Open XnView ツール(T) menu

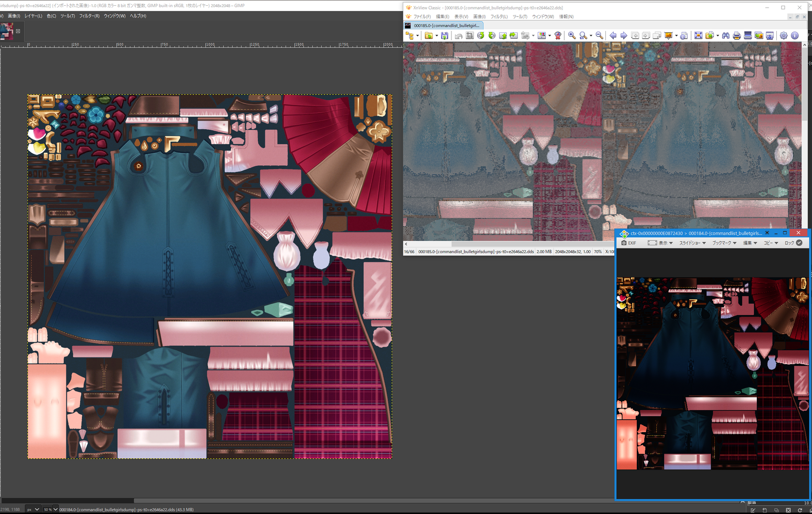[520, 17]
